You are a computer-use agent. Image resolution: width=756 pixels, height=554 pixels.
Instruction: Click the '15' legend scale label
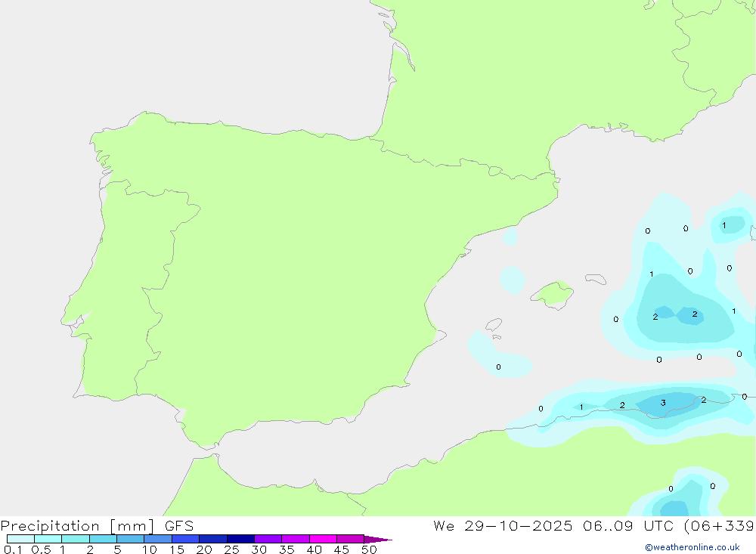click(x=177, y=549)
